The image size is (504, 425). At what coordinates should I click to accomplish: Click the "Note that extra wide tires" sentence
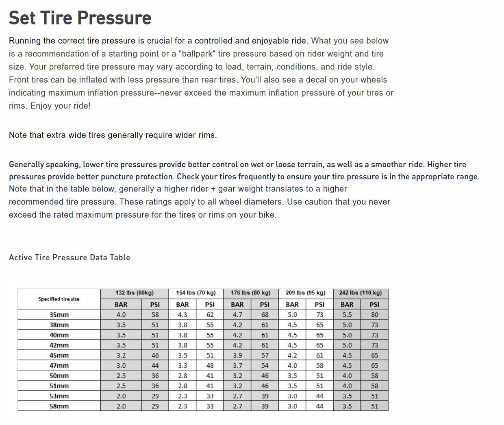point(113,135)
